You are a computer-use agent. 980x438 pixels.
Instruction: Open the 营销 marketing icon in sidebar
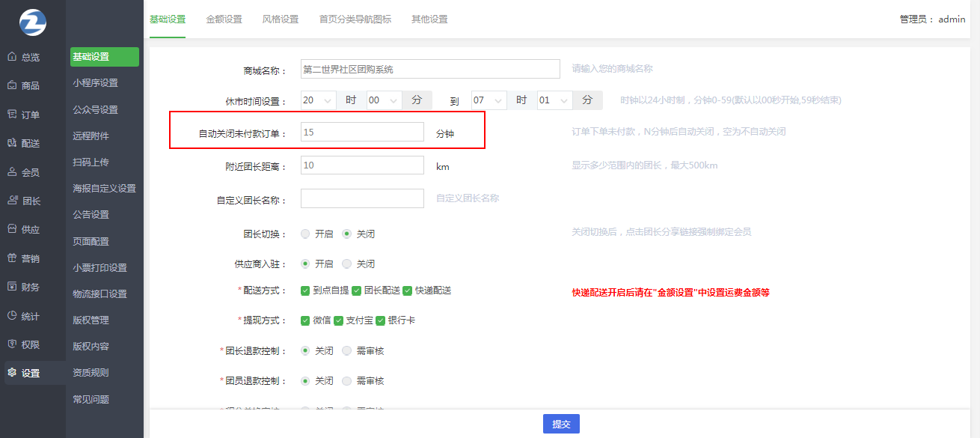coord(12,258)
